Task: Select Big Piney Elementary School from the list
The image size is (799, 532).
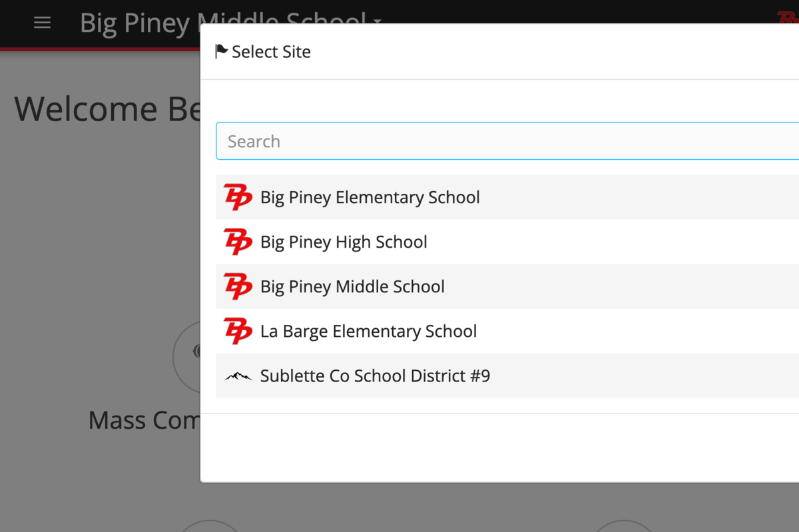Action: [x=370, y=197]
